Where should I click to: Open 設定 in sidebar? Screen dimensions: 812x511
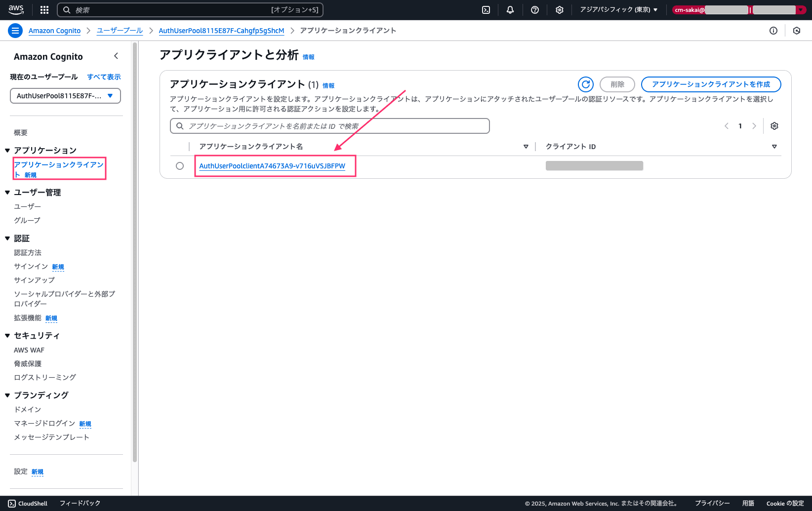point(21,472)
